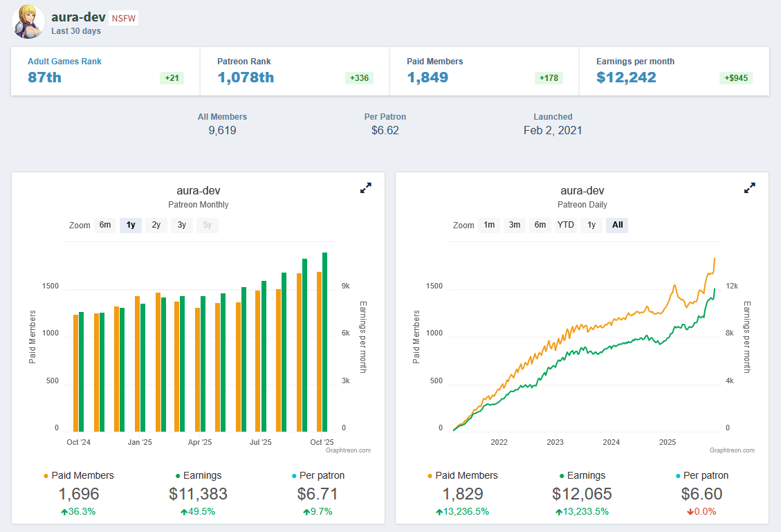Set monthly chart zoom to 2y

[x=156, y=225]
